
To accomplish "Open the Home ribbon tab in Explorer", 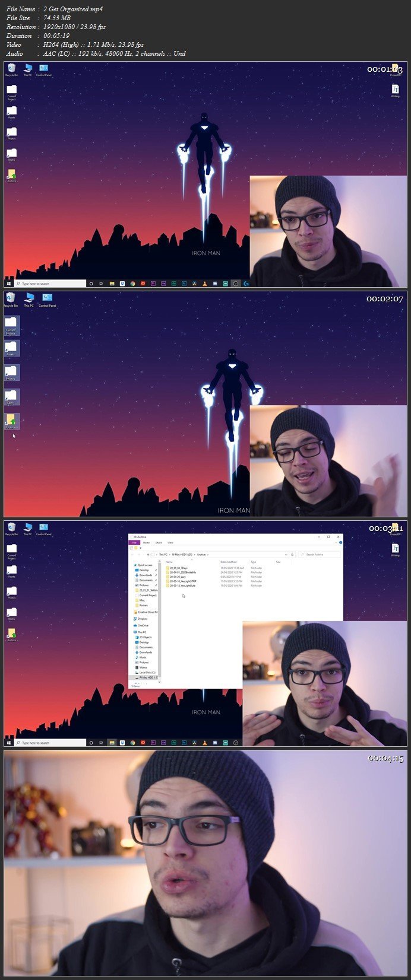I will coord(146,543).
